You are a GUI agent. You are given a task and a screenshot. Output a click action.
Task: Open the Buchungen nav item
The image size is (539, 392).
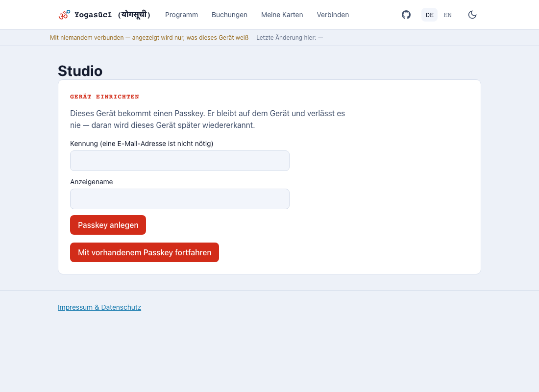230,15
